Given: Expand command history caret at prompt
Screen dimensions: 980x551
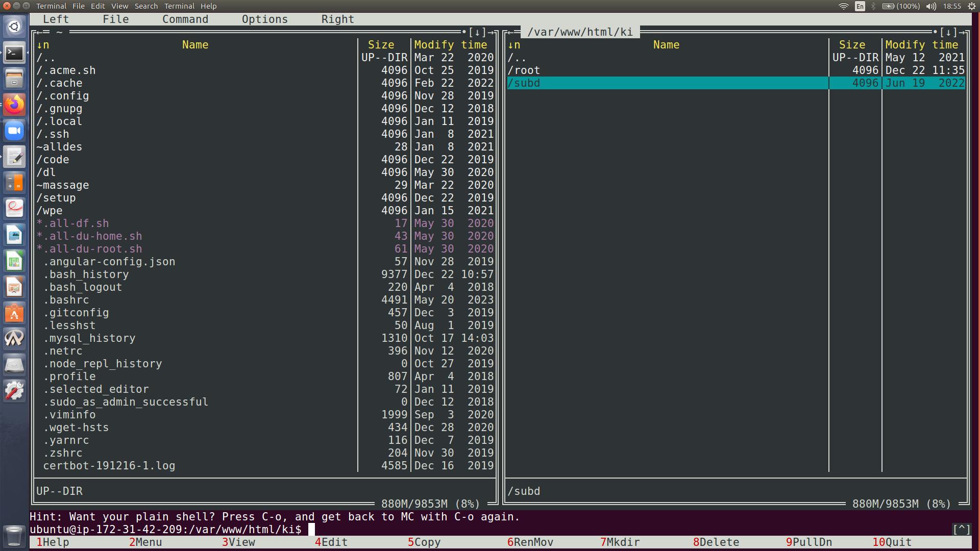Looking at the screenshot, I should coord(961,529).
